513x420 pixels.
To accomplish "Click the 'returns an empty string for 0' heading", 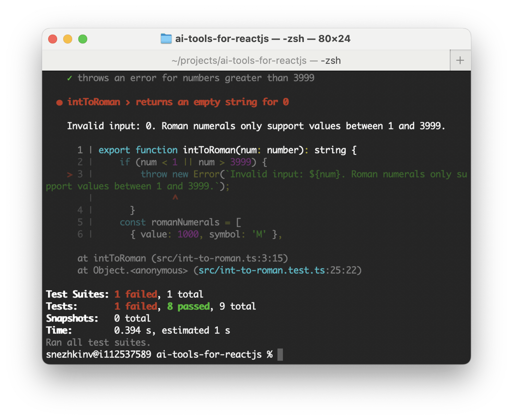I will coord(212,102).
